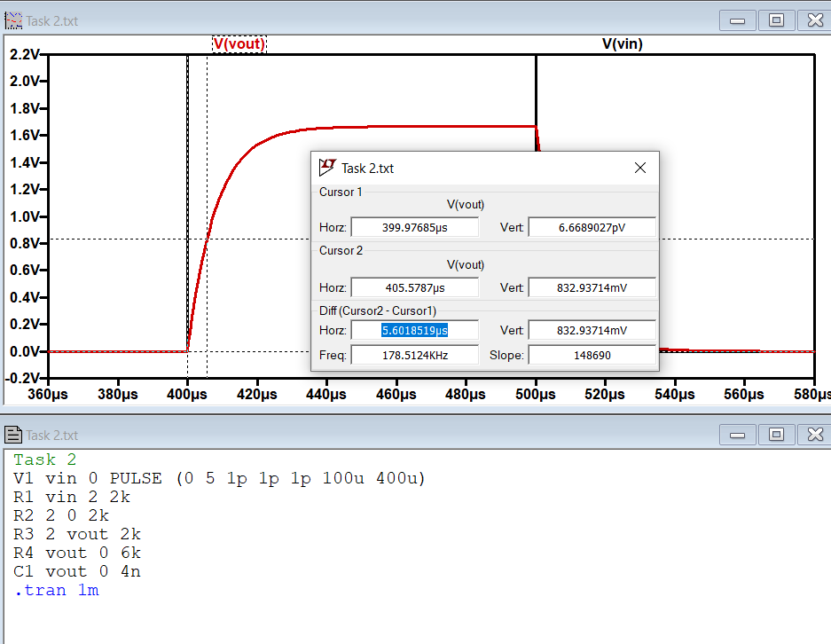Click the Slope field 148690

592,355
